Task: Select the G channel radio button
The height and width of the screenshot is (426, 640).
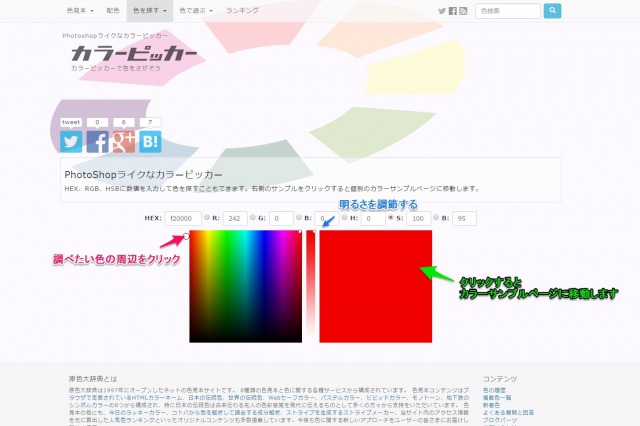Action: click(254, 217)
